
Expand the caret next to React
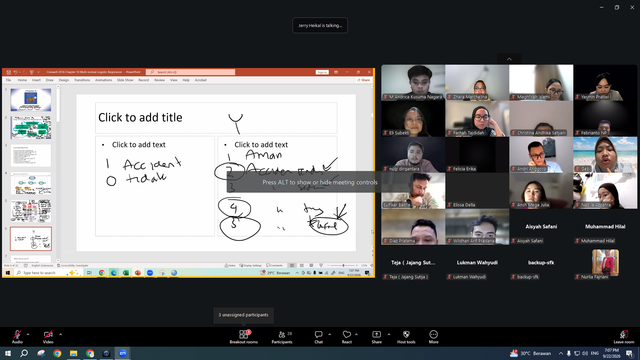click(356, 334)
